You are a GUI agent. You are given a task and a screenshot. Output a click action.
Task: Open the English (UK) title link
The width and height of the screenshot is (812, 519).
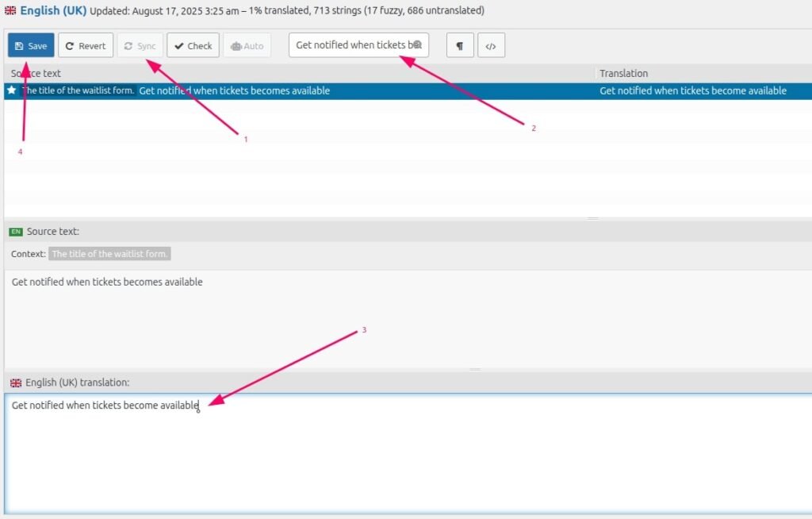pos(52,11)
